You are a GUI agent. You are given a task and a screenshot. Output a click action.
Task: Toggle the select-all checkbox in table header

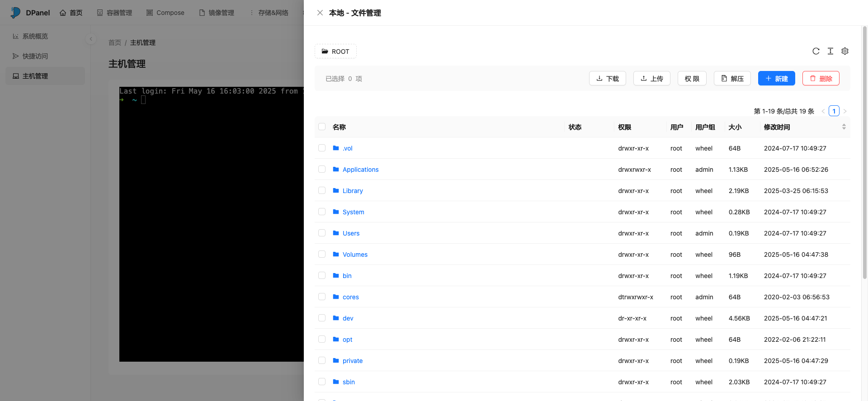pyautogui.click(x=322, y=127)
